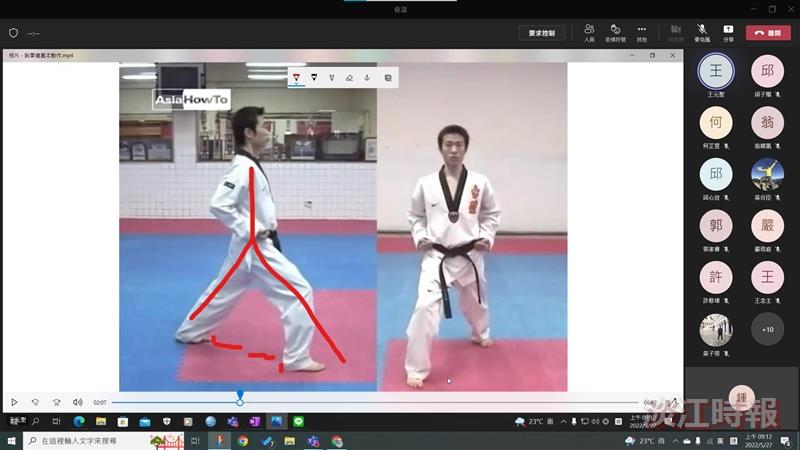Click the video volume speaker icon
This screenshot has height=450, width=800.
78,402
